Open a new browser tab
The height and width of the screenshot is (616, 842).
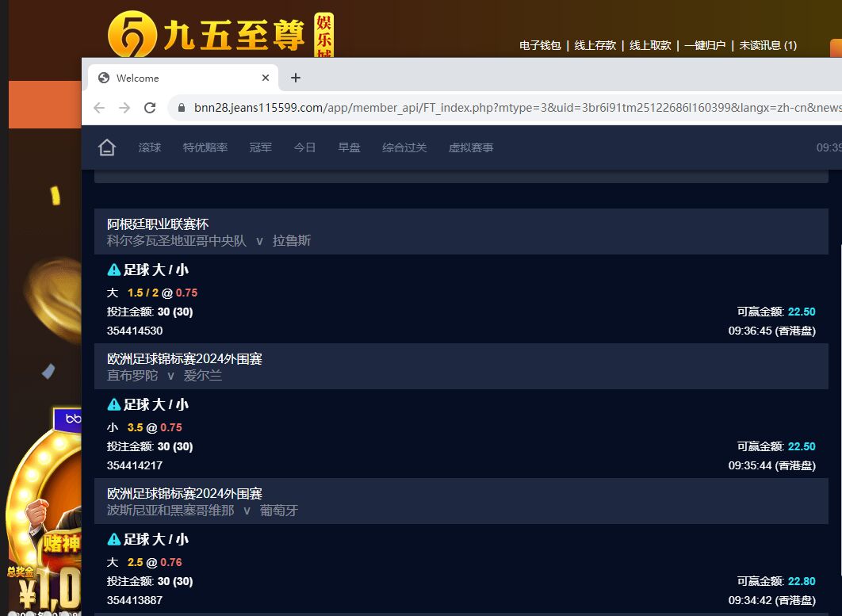point(296,78)
